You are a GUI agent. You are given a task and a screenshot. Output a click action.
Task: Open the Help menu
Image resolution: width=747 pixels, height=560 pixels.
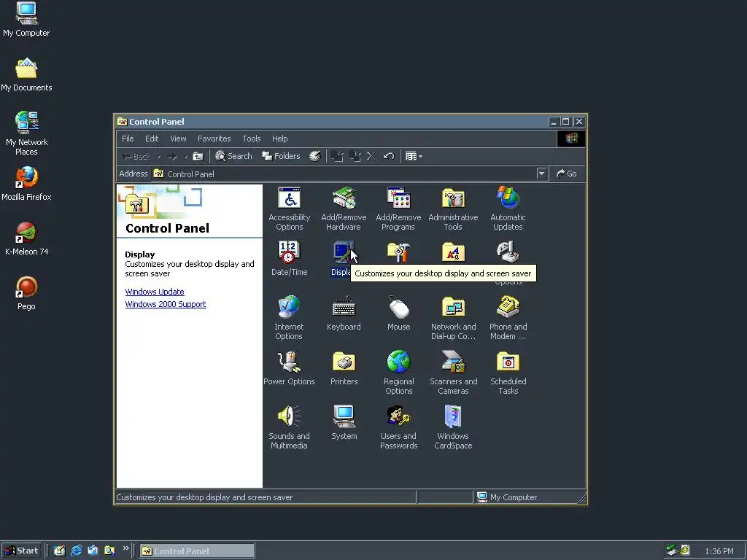[x=279, y=139]
